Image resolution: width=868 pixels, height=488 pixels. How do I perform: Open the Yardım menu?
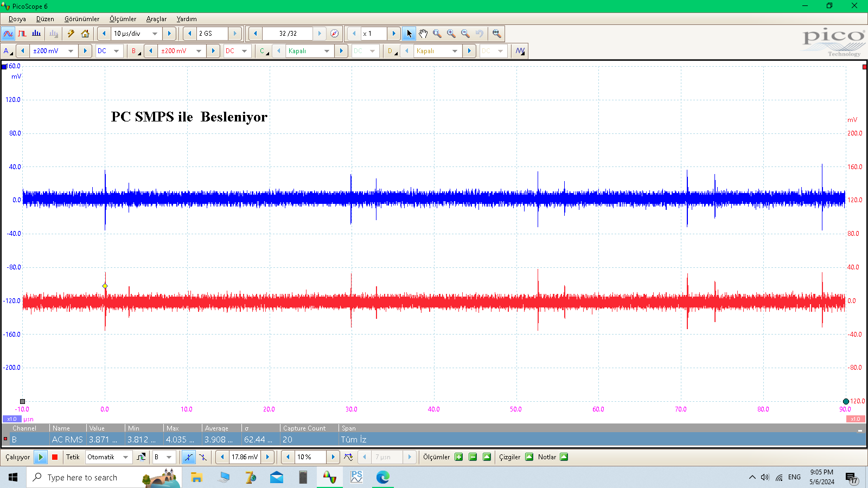(x=187, y=19)
